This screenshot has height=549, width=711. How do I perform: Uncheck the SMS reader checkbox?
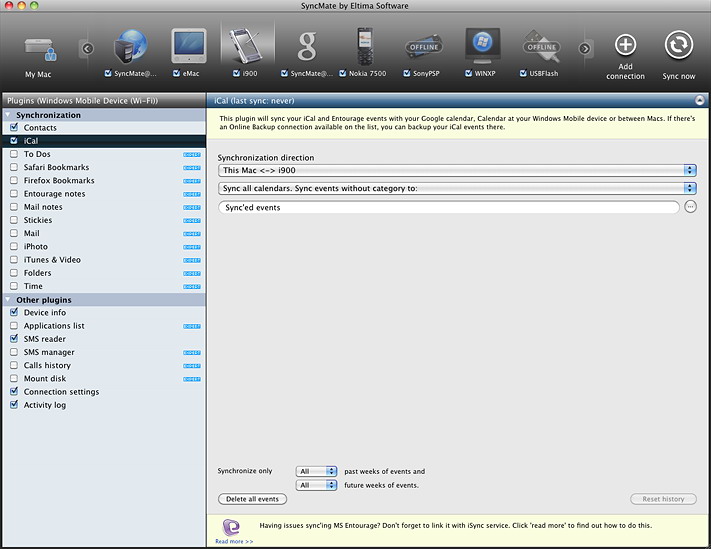(14, 339)
